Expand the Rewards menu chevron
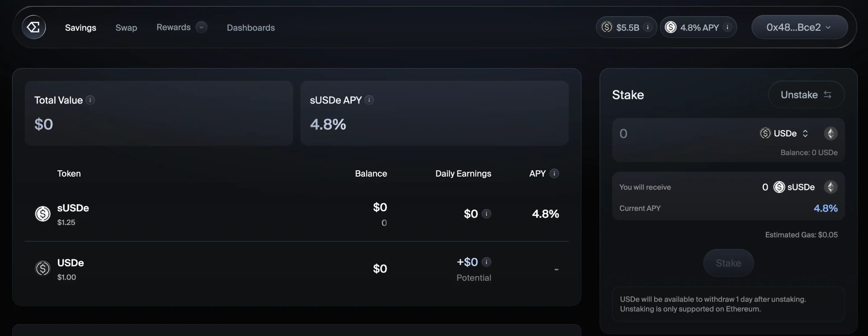868x336 pixels. (202, 27)
